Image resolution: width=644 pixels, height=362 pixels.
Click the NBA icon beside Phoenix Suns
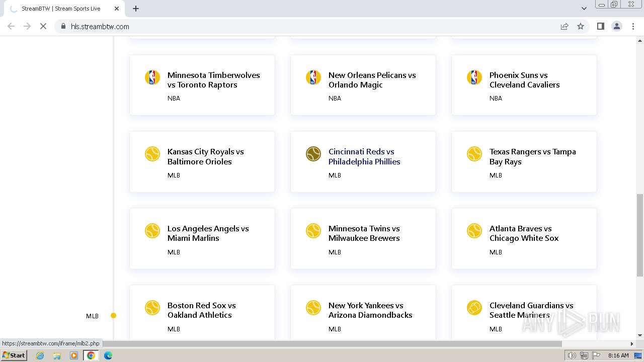tap(474, 77)
